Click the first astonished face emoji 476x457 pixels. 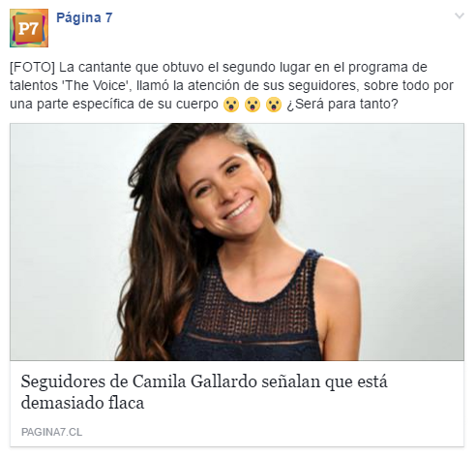[231, 105]
